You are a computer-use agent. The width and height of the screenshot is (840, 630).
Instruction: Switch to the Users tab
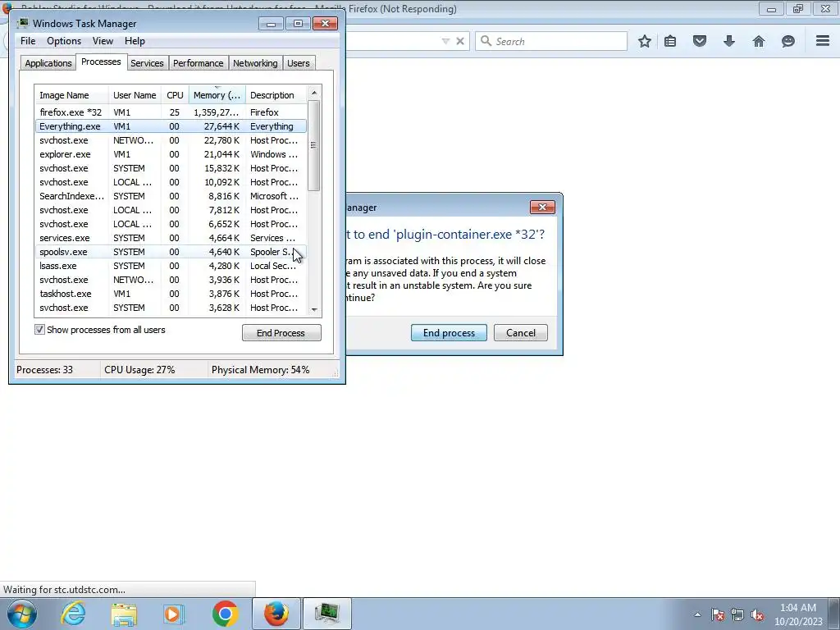(299, 63)
